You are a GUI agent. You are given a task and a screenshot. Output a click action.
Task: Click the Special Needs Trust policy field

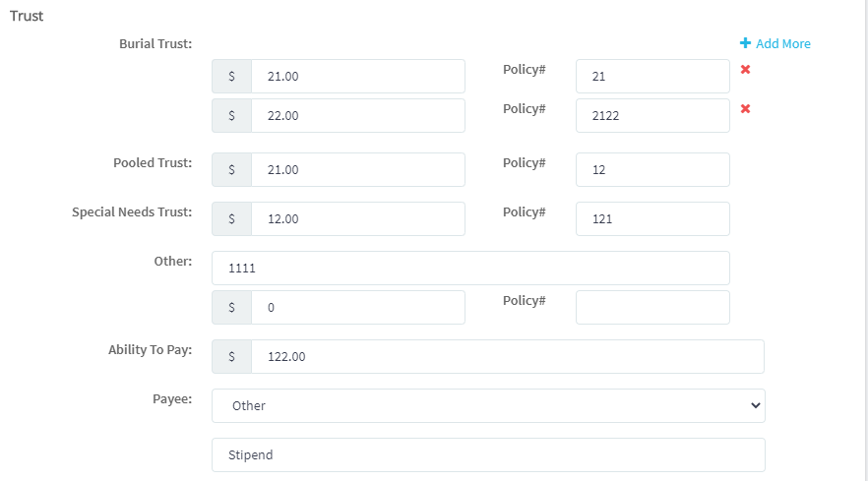[652, 219]
